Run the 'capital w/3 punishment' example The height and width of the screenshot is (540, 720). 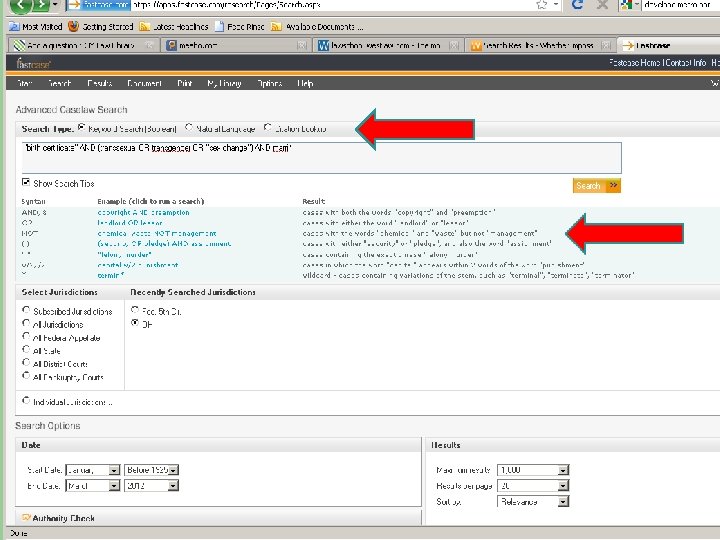click(x=138, y=265)
